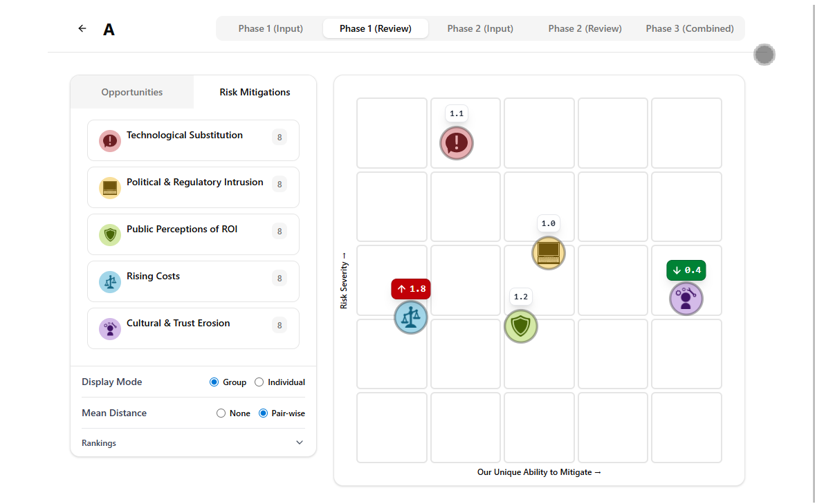Select the Technological Substitution marker on grid

coord(457,143)
